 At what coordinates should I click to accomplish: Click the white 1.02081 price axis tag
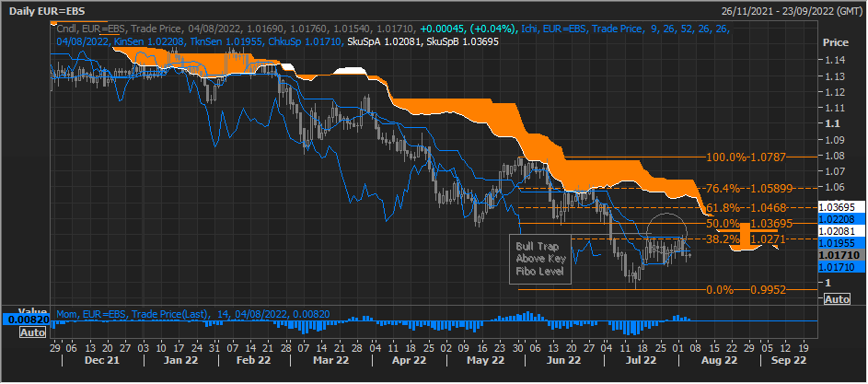(x=841, y=230)
